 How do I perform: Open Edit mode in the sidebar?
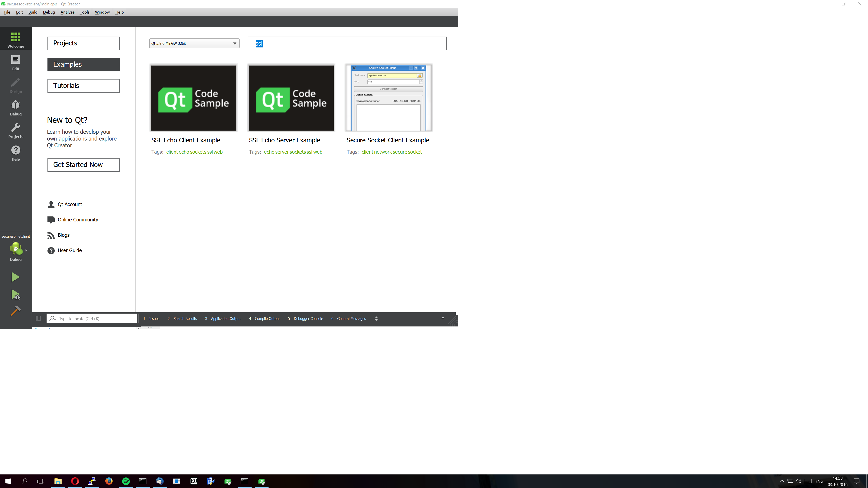pos(16,63)
